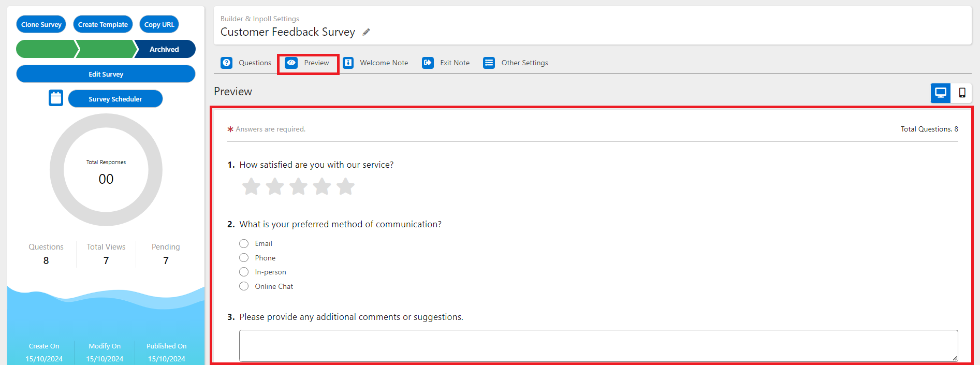The width and height of the screenshot is (980, 365).
Task: Click the Clone Survey button
Action: (41, 24)
